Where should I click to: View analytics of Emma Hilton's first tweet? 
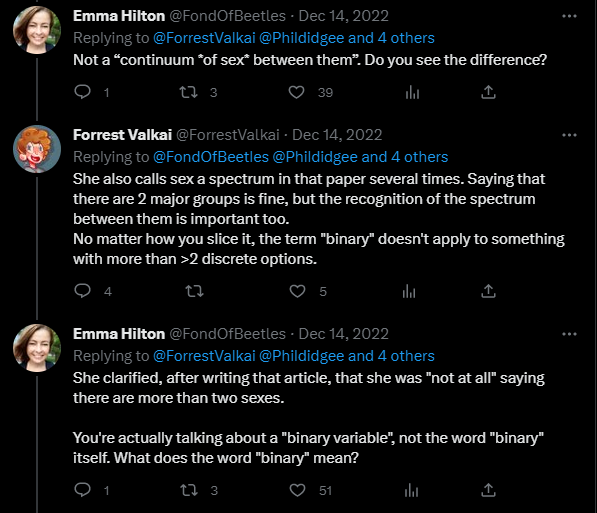412,92
